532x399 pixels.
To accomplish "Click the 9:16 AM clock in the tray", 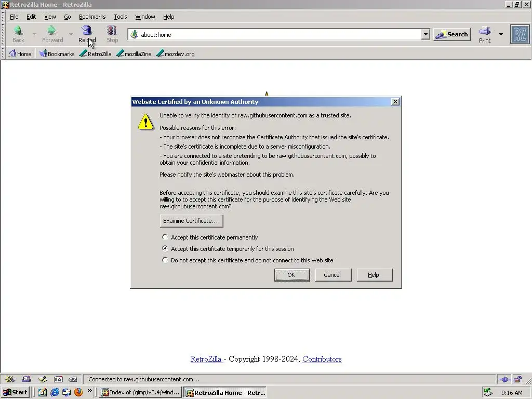I will tap(512, 393).
